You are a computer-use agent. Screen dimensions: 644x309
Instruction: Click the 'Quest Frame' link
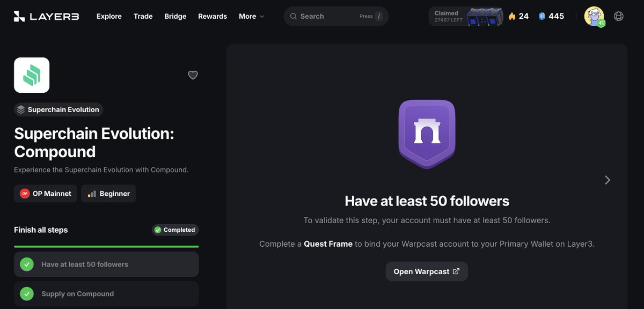[x=328, y=244]
